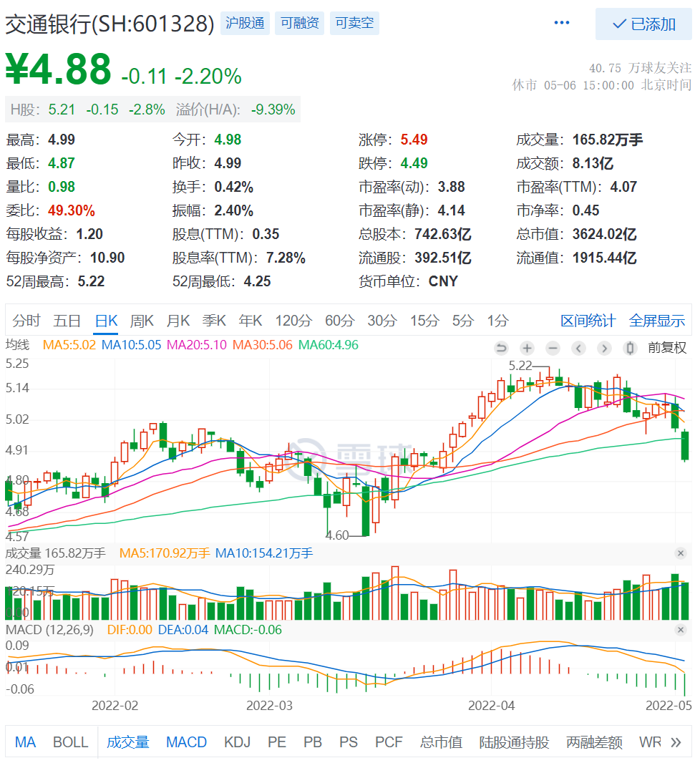This screenshot has width=700, height=763.
Task: Toggle the 总市值 indicator
Action: (441, 742)
